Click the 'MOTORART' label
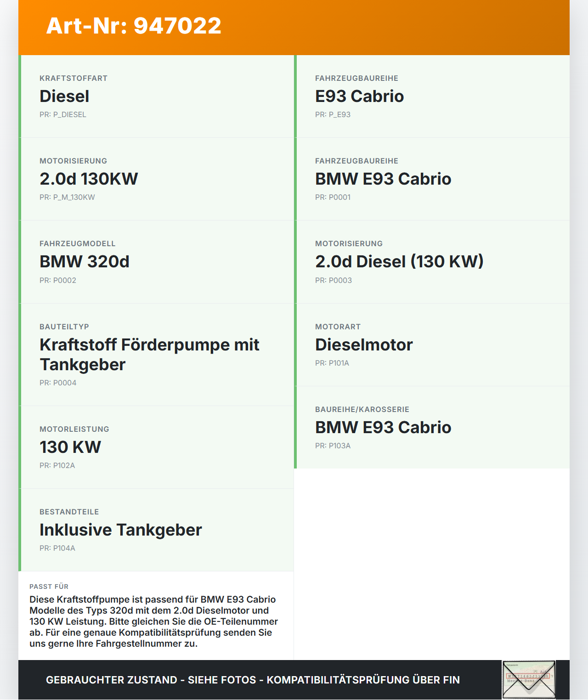Image resolution: width=588 pixels, height=700 pixels. [338, 327]
